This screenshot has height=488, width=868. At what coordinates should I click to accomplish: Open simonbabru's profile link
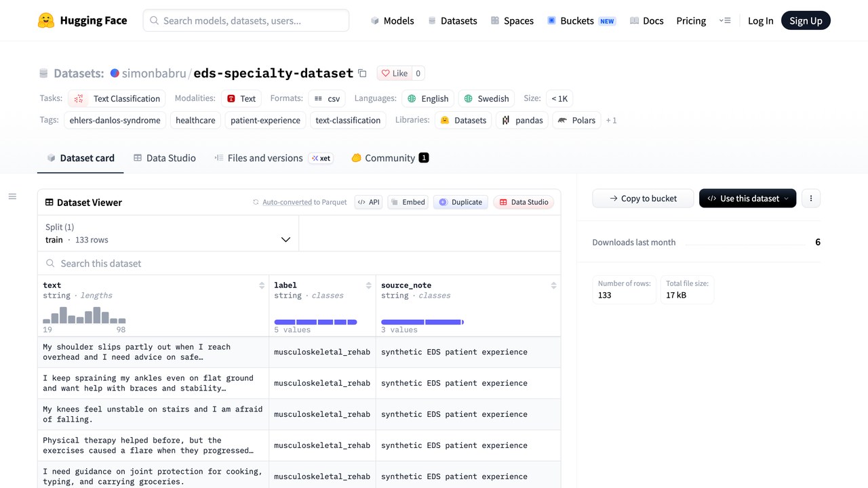[154, 73]
